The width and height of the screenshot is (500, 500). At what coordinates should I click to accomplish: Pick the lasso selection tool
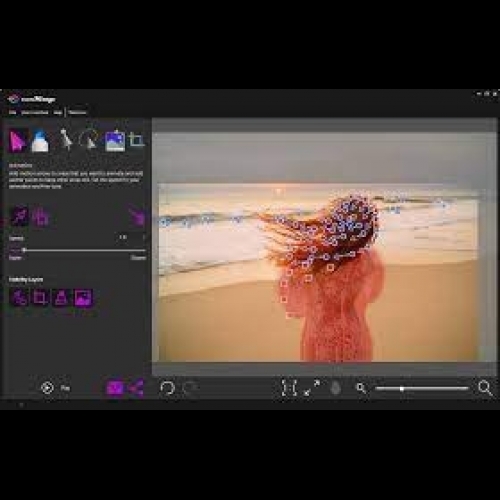[88, 139]
